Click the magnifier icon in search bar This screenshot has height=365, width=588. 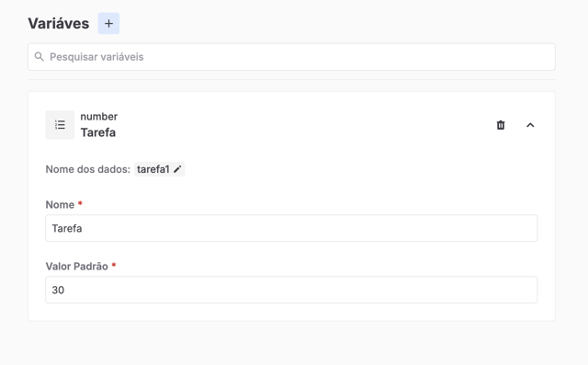pyautogui.click(x=39, y=57)
